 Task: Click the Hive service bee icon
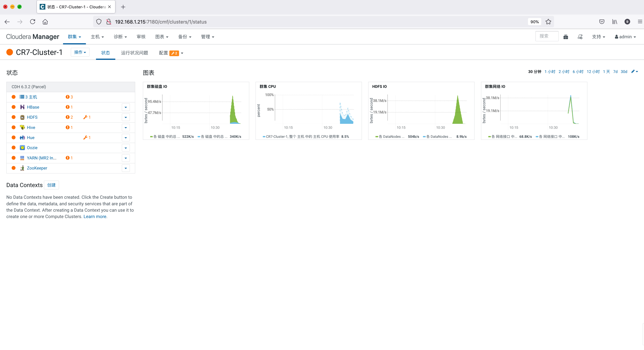click(x=22, y=128)
